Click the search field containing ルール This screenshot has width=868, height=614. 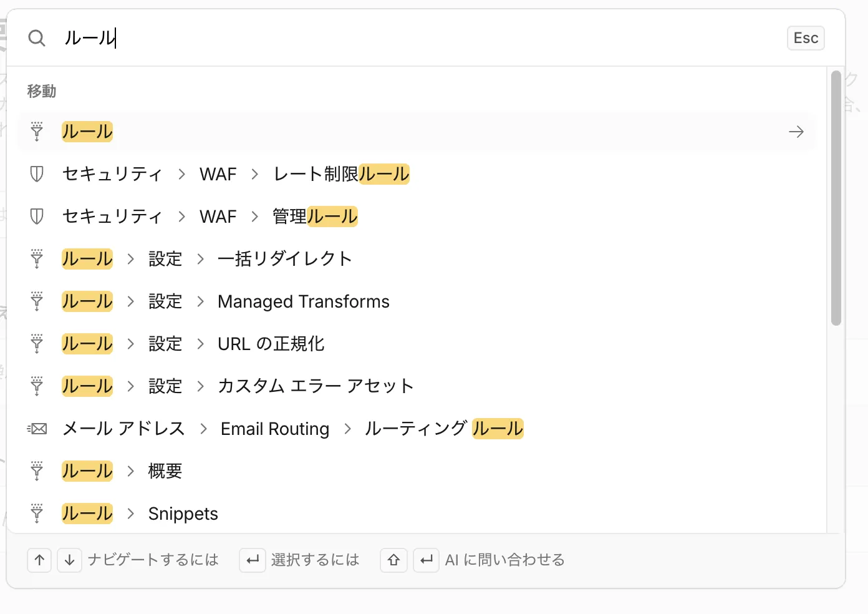point(418,38)
